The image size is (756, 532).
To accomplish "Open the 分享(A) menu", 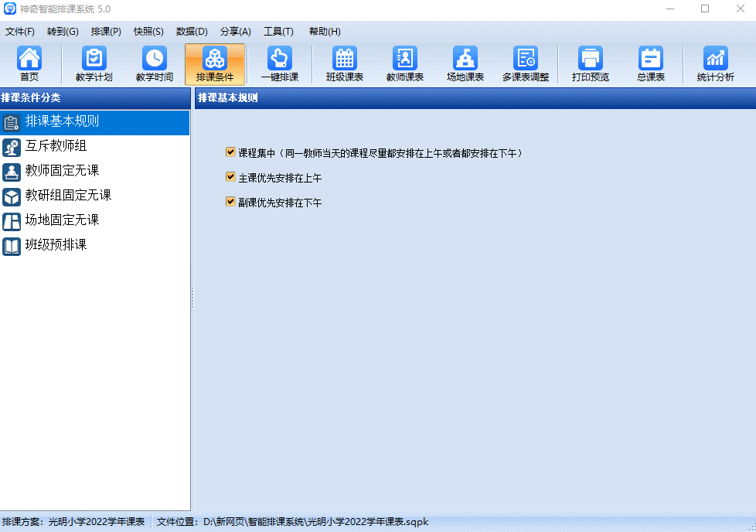I will point(235,32).
